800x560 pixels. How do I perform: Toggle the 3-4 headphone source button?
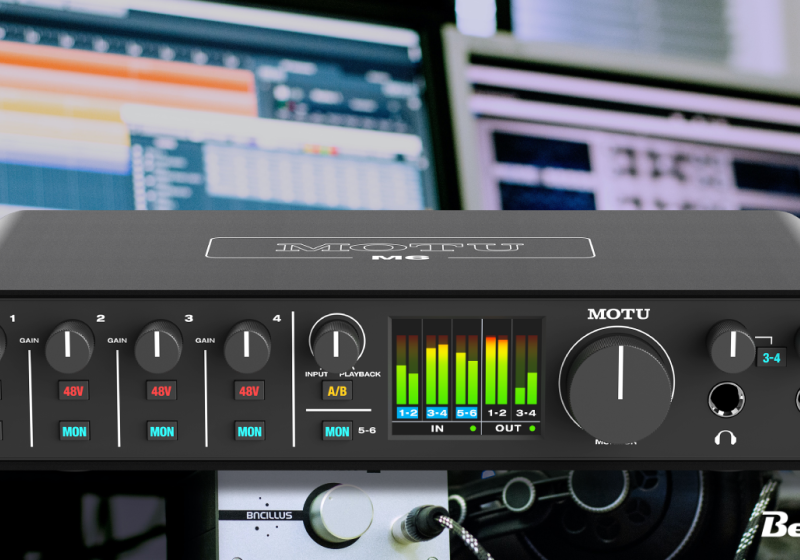(x=771, y=358)
